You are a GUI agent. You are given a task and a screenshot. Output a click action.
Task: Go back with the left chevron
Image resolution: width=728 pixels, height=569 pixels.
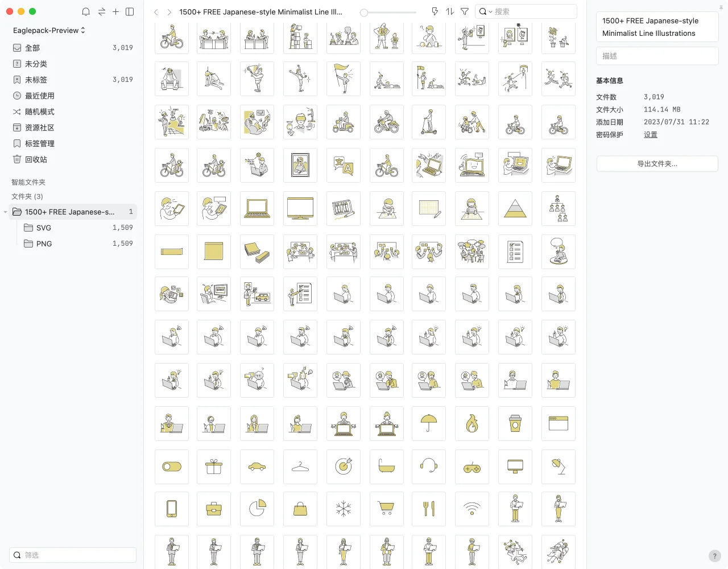(156, 12)
